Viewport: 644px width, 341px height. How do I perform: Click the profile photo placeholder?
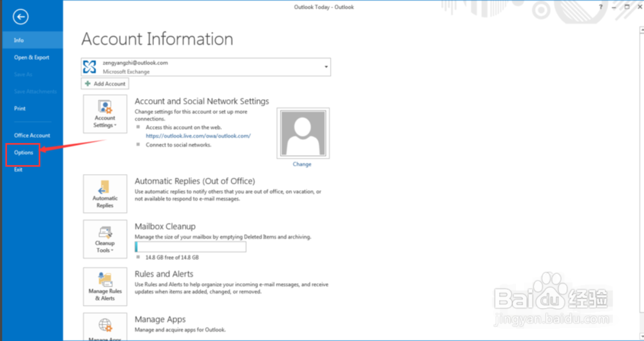(x=303, y=133)
